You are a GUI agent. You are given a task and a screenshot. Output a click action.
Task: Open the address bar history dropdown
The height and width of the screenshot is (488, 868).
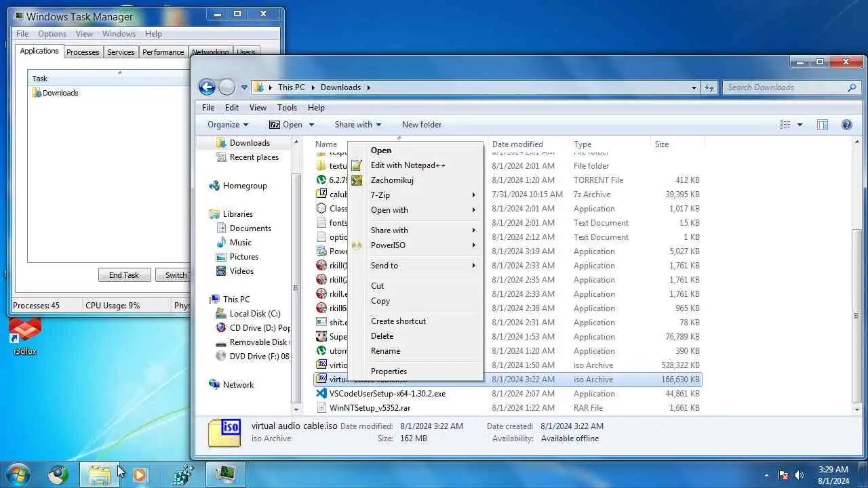coord(694,87)
